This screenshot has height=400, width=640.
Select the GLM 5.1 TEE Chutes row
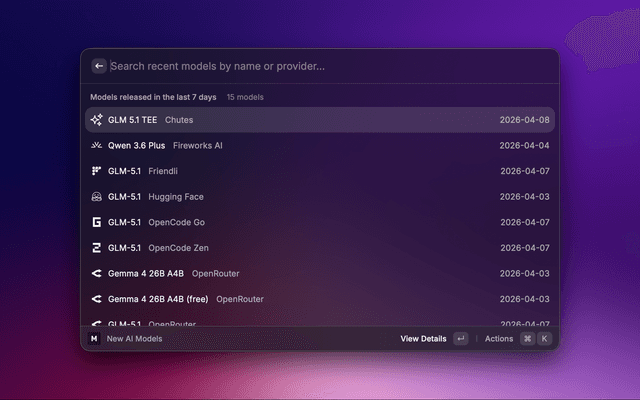point(320,120)
